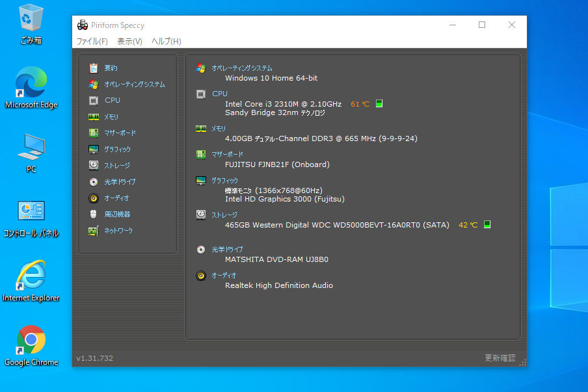Open the メモリ sidebar section
This screenshot has width=588, height=392.
tap(111, 117)
